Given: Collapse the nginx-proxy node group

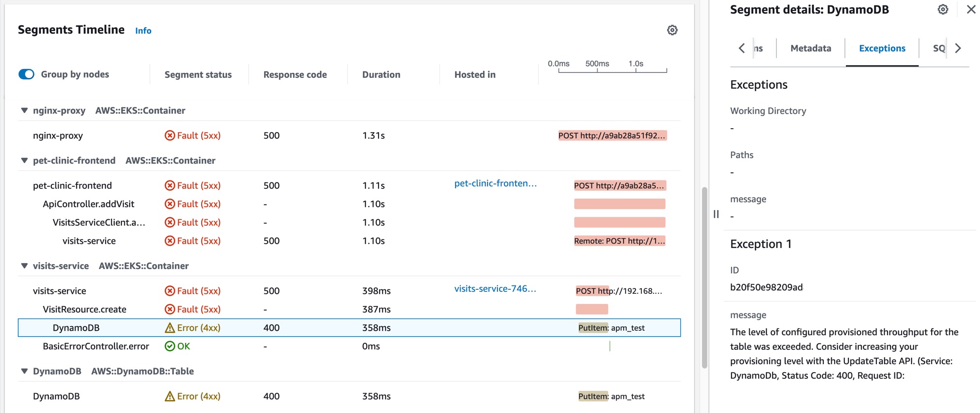Looking at the screenshot, I should coord(24,110).
